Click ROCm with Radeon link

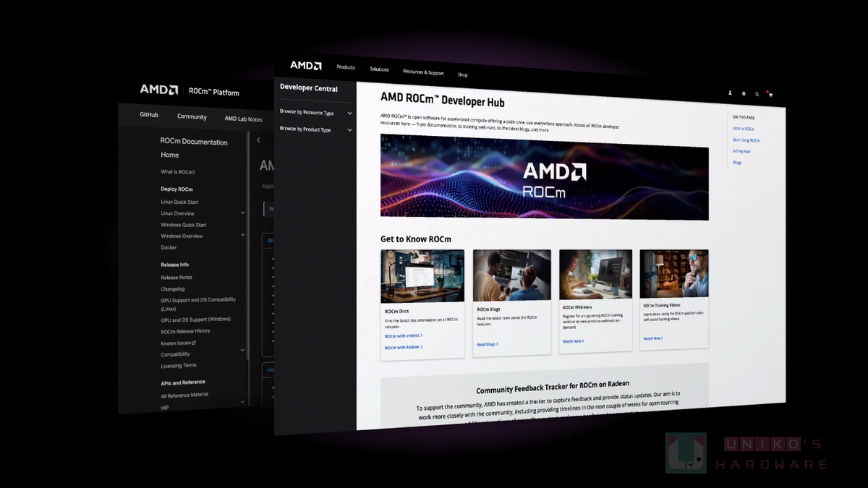point(404,347)
